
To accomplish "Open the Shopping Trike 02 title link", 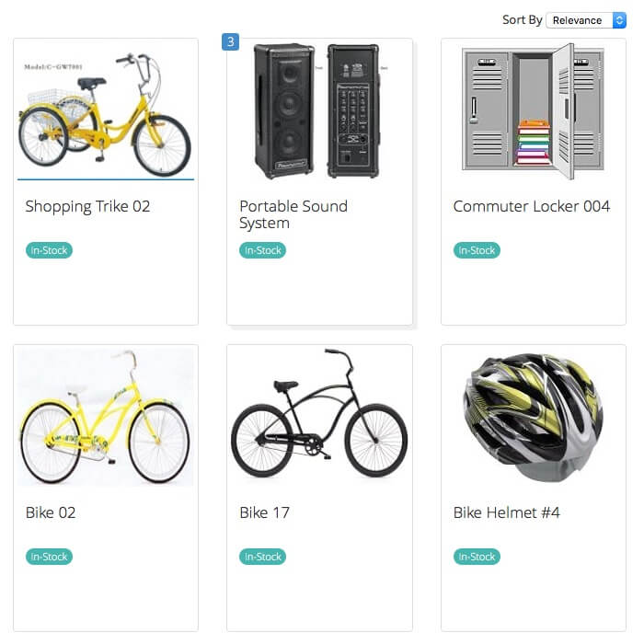I will 87,206.
